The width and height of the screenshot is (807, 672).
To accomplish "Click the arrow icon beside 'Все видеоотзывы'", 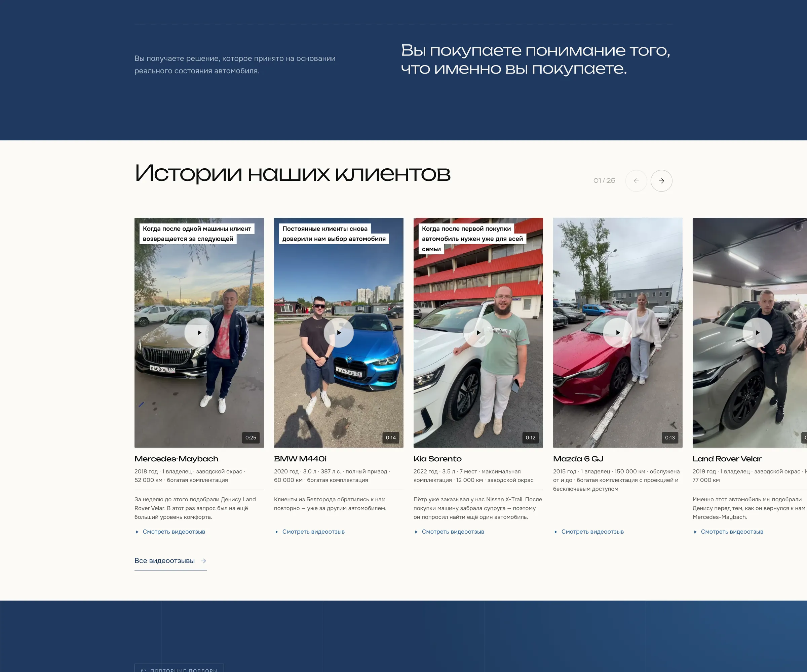I will click(203, 561).
